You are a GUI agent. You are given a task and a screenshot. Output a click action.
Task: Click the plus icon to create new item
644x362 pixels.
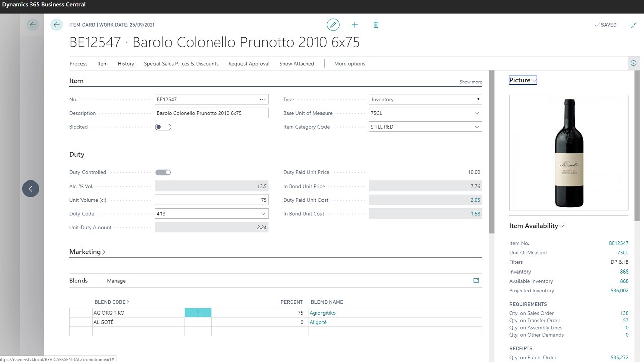[x=354, y=25]
